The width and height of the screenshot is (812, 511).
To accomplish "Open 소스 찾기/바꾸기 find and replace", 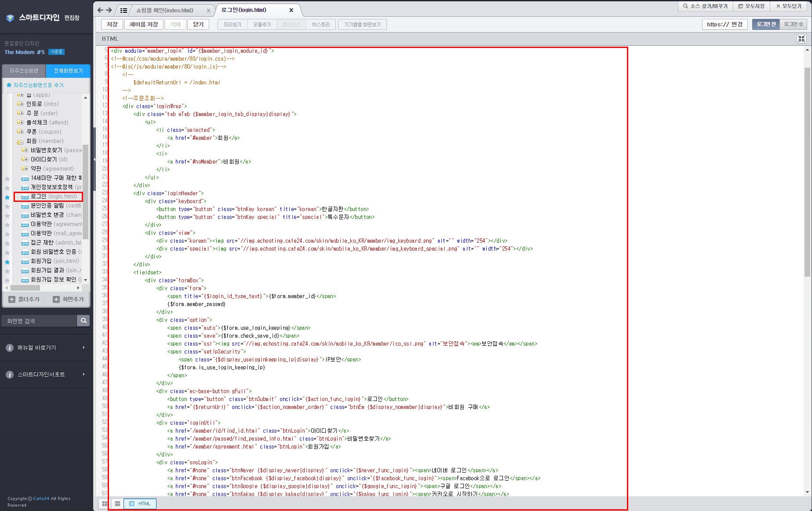I will click(x=705, y=6).
